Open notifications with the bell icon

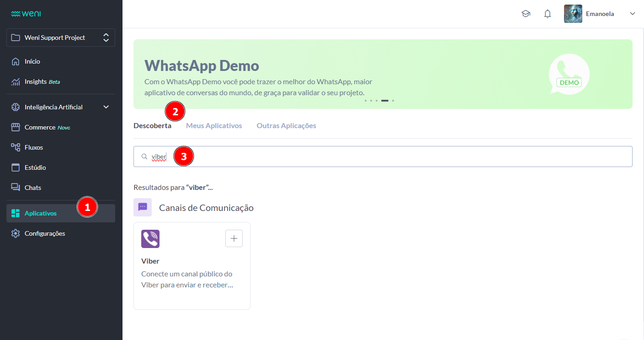(x=547, y=14)
